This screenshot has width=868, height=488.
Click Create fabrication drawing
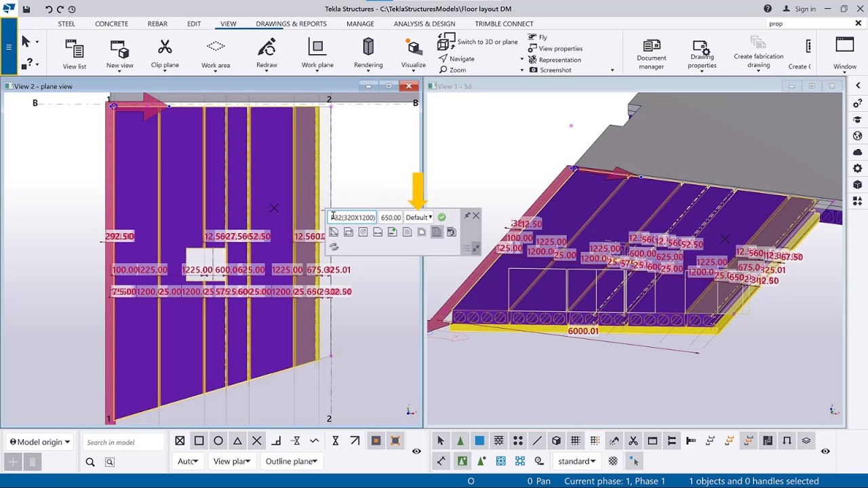[758, 54]
